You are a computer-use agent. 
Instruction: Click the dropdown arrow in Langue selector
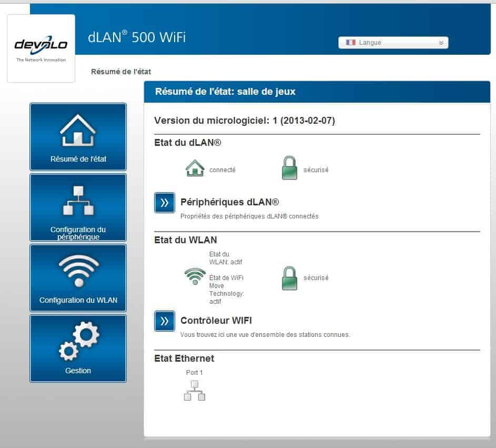pyautogui.click(x=441, y=43)
